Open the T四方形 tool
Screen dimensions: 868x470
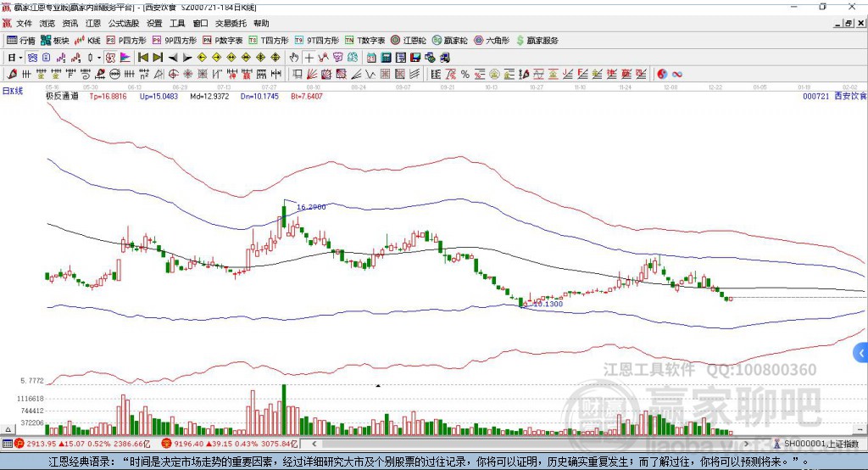pos(269,41)
